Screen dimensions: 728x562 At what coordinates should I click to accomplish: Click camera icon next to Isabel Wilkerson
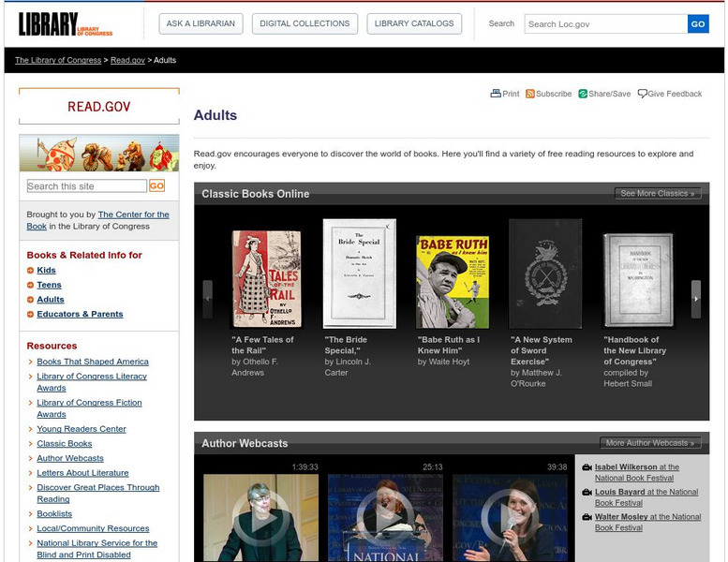587,467
